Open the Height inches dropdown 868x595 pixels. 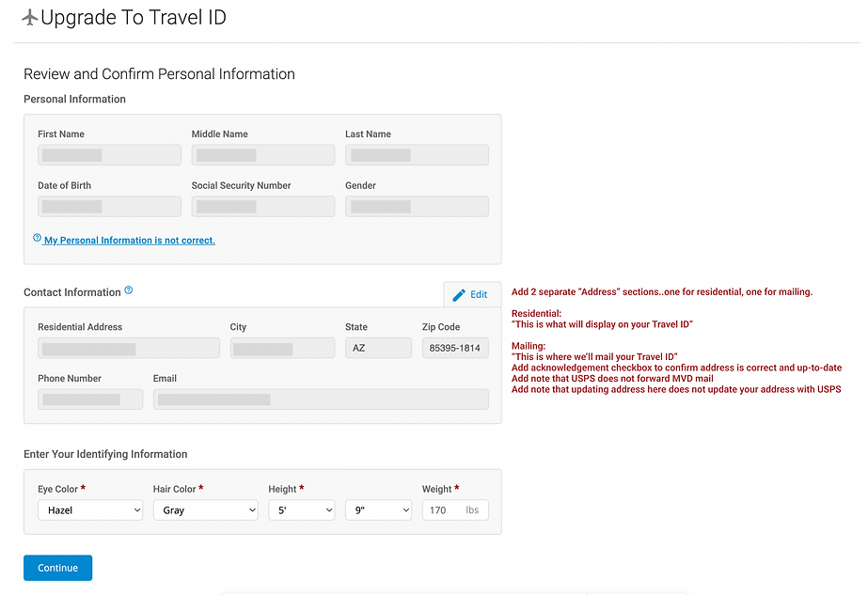379,510
